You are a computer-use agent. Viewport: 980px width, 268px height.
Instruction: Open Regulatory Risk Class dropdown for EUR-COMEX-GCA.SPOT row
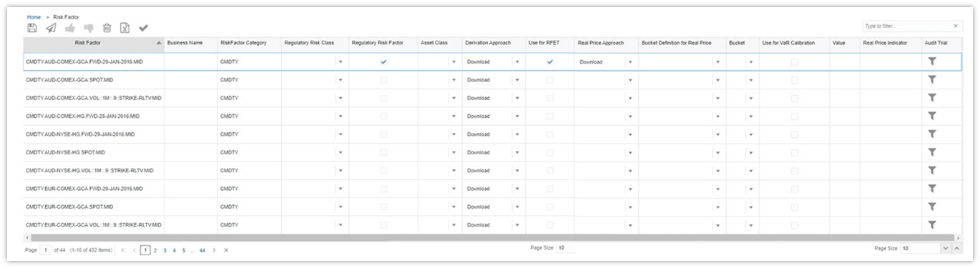point(340,207)
